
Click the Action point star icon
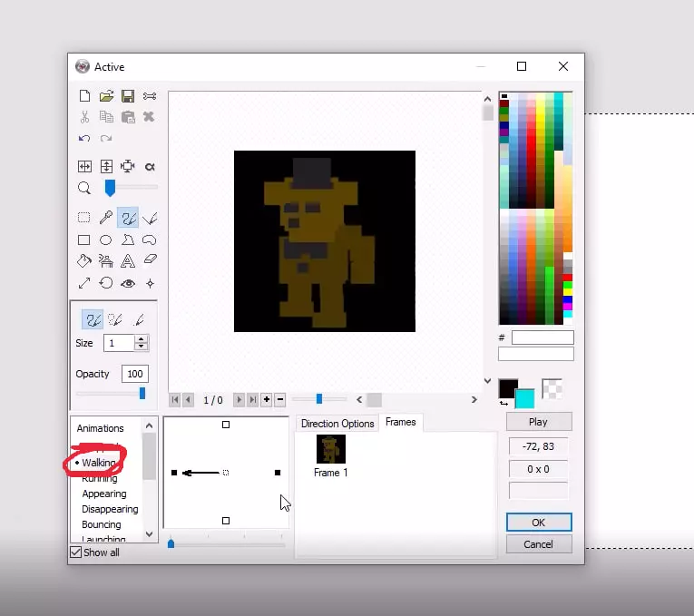(x=150, y=283)
